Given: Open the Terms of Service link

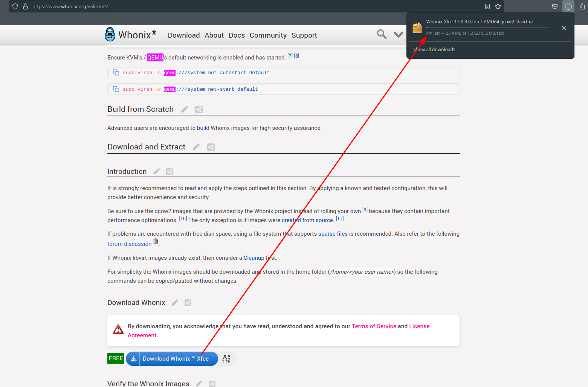Looking at the screenshot, I should pyautogui.click(x=374, y=326).
